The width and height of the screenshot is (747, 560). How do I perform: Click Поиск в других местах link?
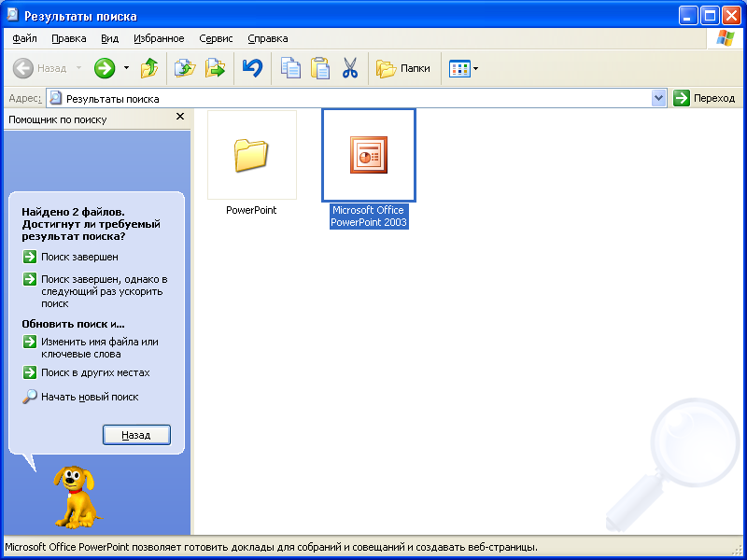tap(95, 372)
